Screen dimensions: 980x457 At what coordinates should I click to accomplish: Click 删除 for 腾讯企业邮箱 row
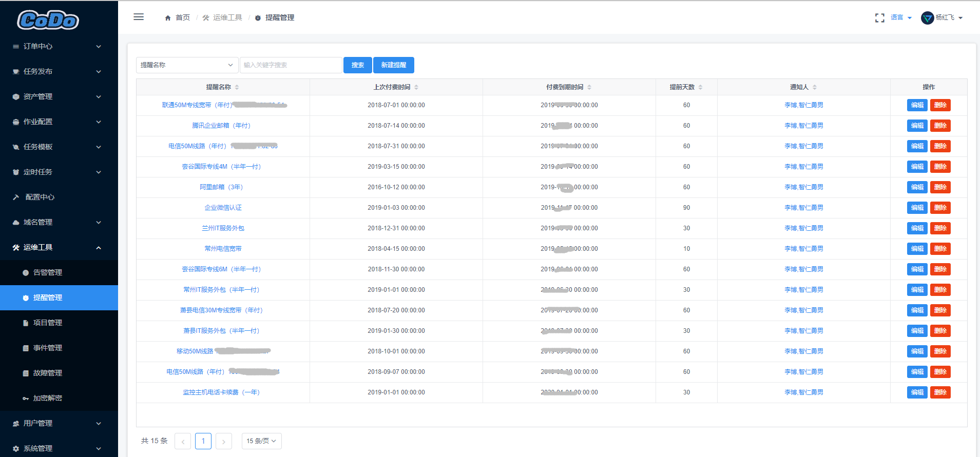[940, 126]
